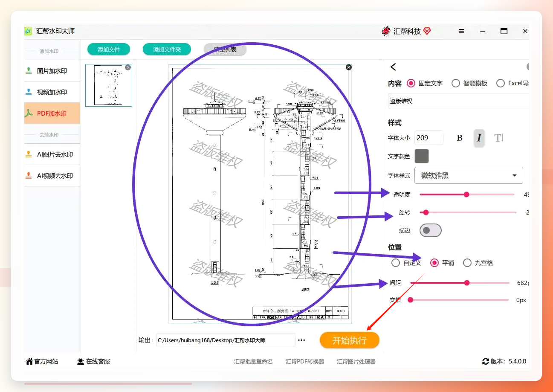
Task: Open the AI图片去水印 section
Action: point(52,154)
